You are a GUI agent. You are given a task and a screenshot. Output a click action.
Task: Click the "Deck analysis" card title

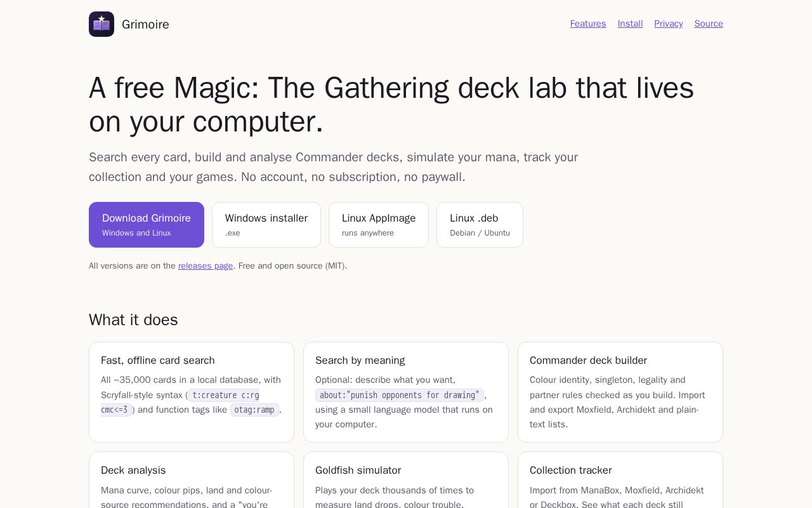[133, 470]
